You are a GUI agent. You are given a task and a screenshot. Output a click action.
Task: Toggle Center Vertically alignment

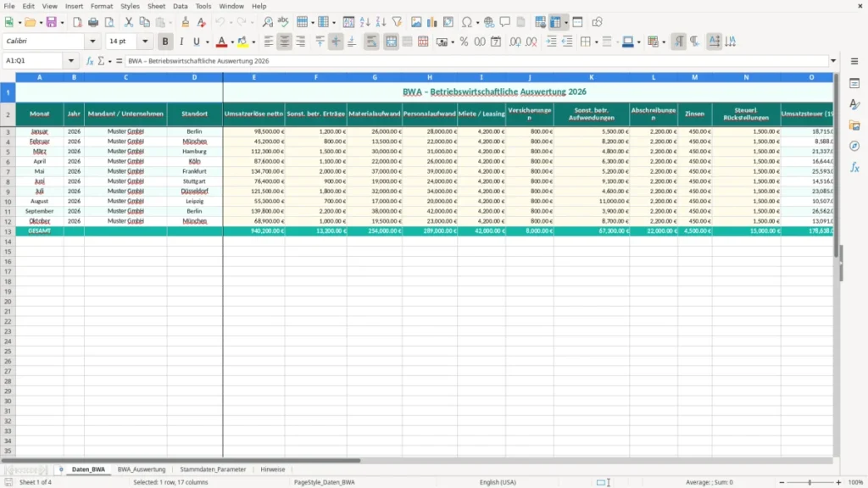(336, 42)
